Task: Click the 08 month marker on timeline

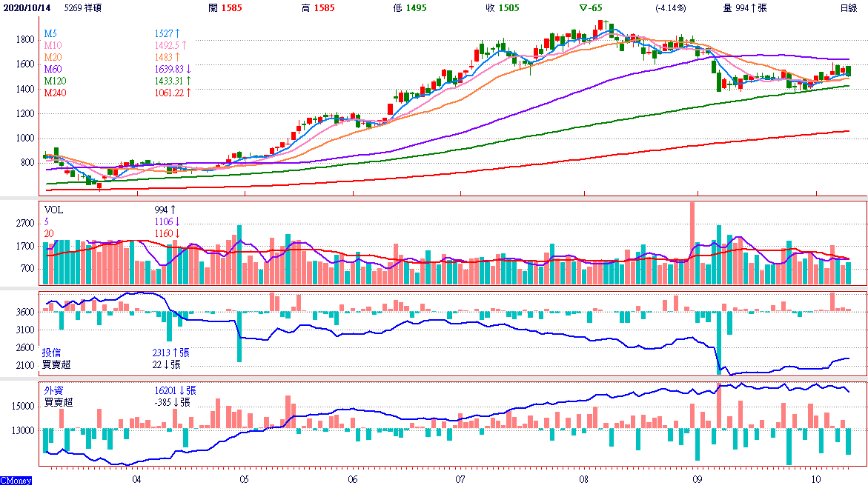Action: 584,479
